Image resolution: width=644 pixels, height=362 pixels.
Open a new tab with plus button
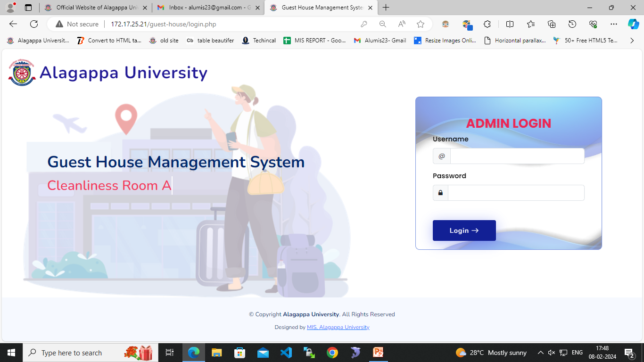386,8
